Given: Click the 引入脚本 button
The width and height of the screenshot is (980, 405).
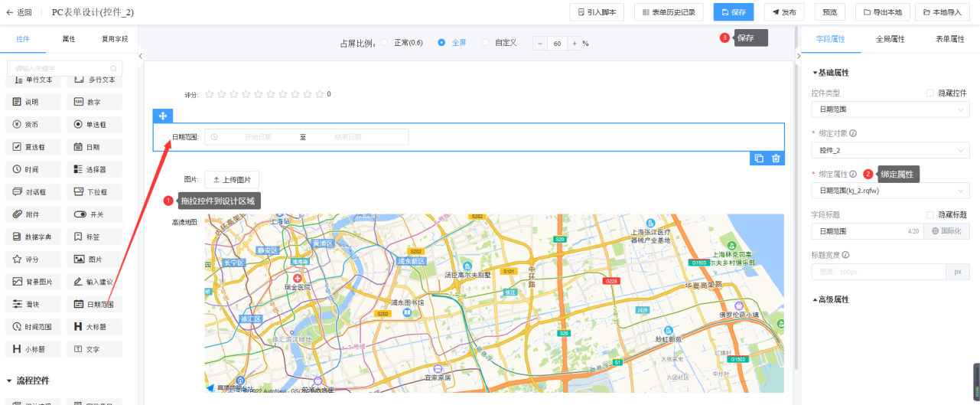Looking at the screenshot, I should (597, 12).
